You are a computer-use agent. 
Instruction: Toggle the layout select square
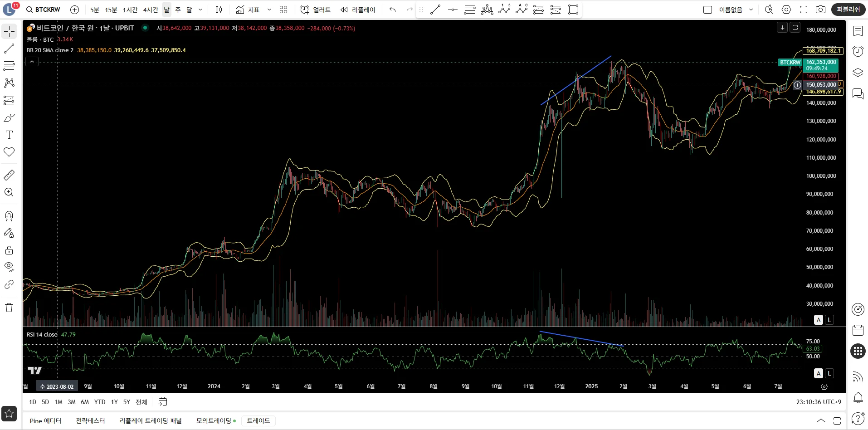point(707,10)
